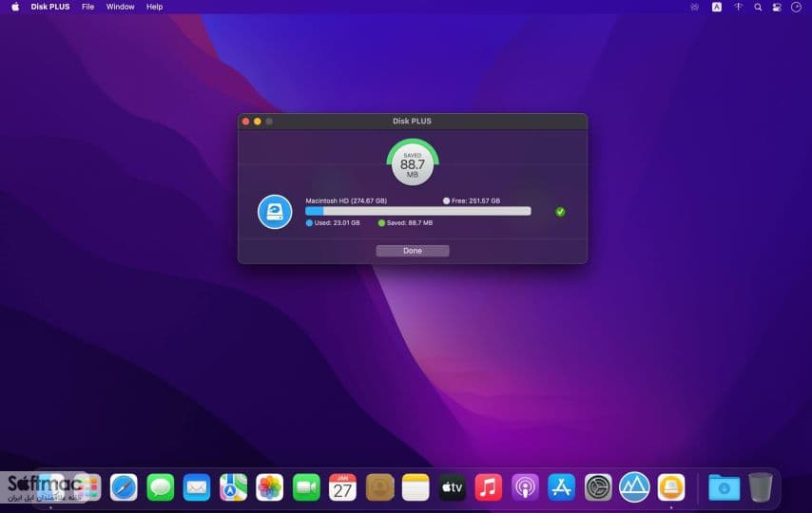Click the clock icon in menu bar

[797, 8]
